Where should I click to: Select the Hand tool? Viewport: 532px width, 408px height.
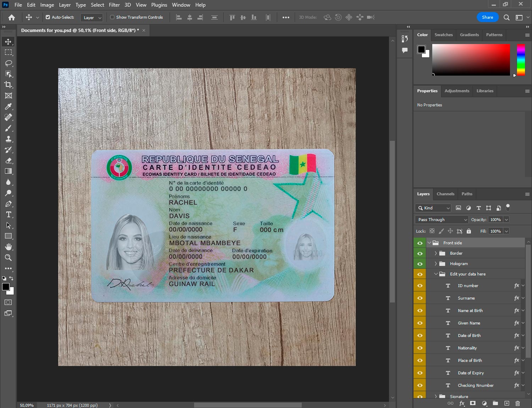pyautogui.click(x=9, y=247)
